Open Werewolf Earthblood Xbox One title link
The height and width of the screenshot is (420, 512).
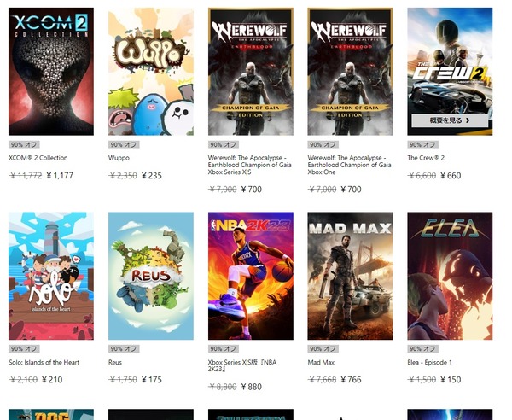(x=349, y=165)
